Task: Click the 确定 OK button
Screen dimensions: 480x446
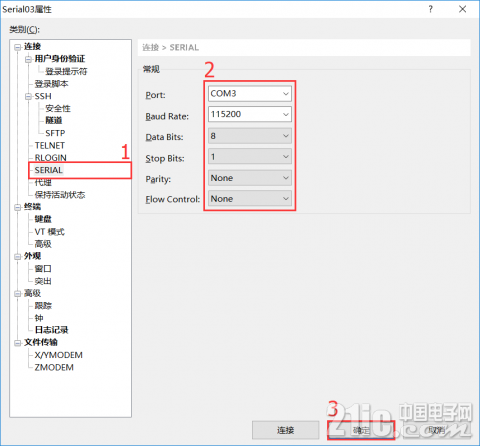Action: 361,430
